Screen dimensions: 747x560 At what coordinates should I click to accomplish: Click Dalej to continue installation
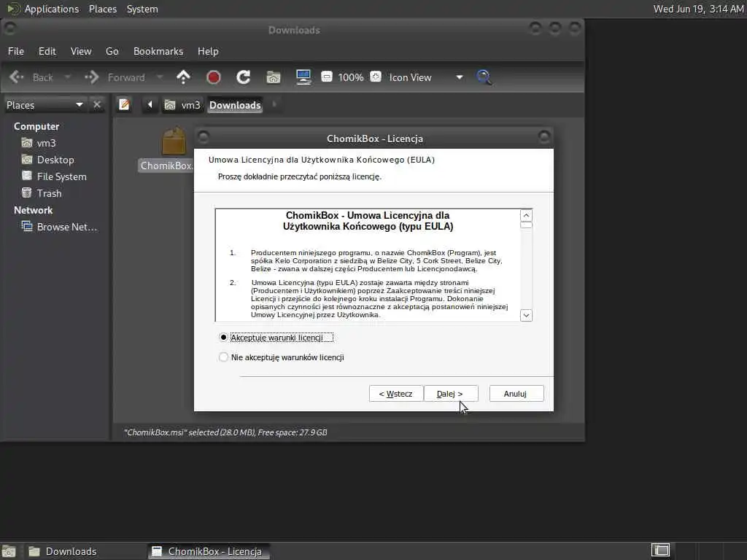[x=450, y=393]
